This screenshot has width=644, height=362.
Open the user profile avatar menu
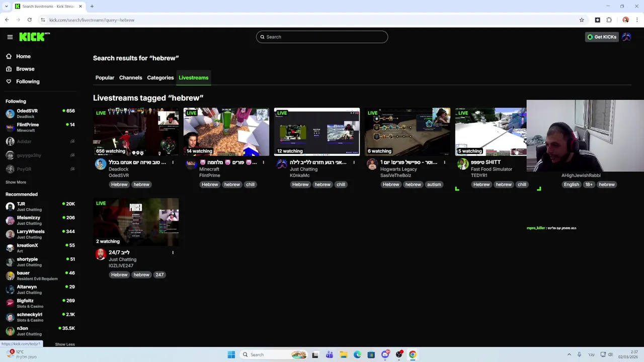pos(626,37)
